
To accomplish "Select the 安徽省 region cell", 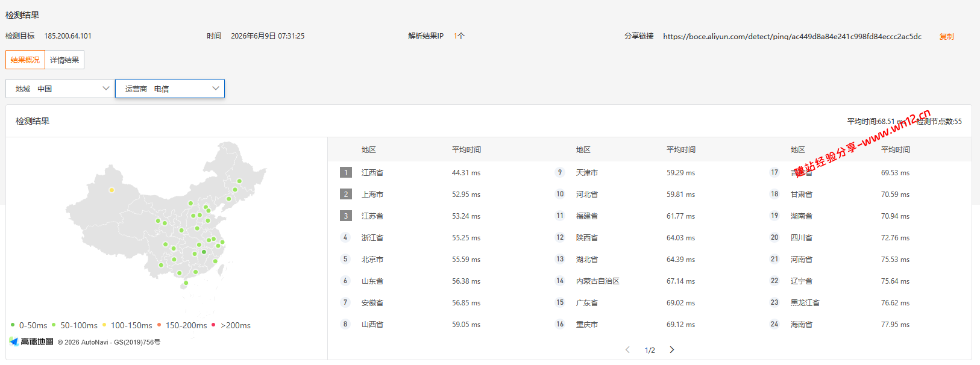I will coord(372,303).
